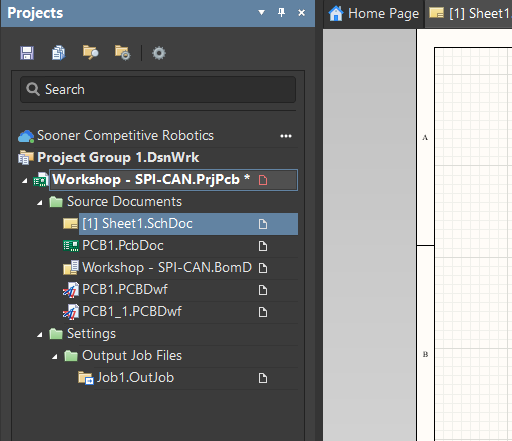The image size is (512, 441).
Task: Open the three-dots menu for Sooner Competitive Robotics
Action: pos(286,136)
